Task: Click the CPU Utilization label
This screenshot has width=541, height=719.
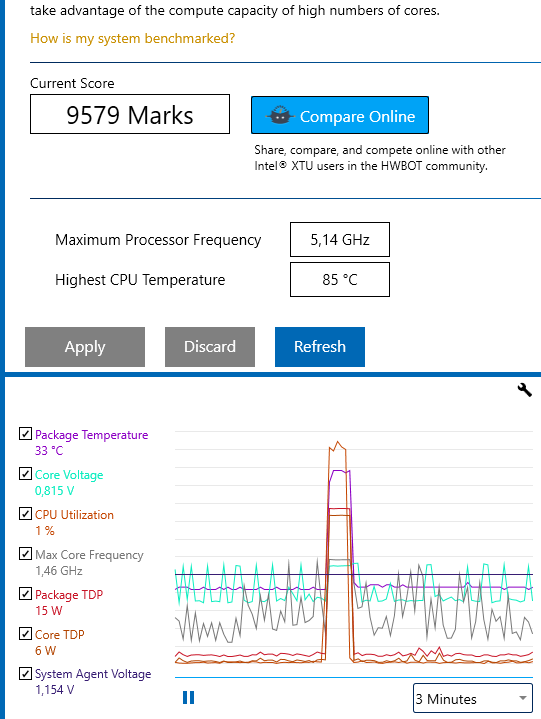Action: [x=74, y=514]
